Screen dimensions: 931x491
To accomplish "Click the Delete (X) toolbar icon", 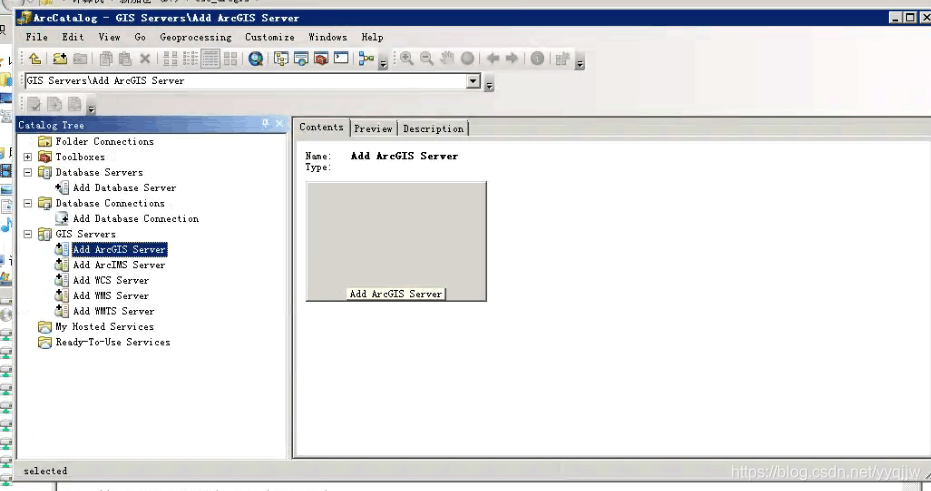I will click(x=145, y=58).
